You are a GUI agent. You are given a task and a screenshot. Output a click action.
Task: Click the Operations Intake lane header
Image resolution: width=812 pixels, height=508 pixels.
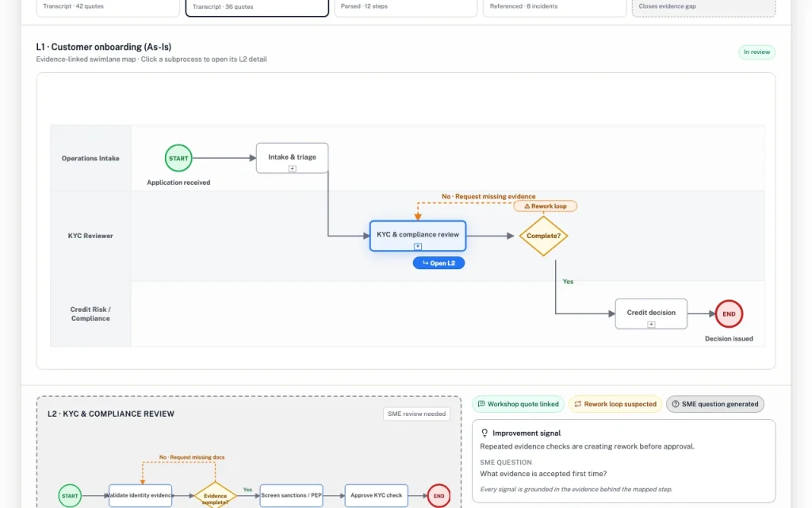coord(90,158)
